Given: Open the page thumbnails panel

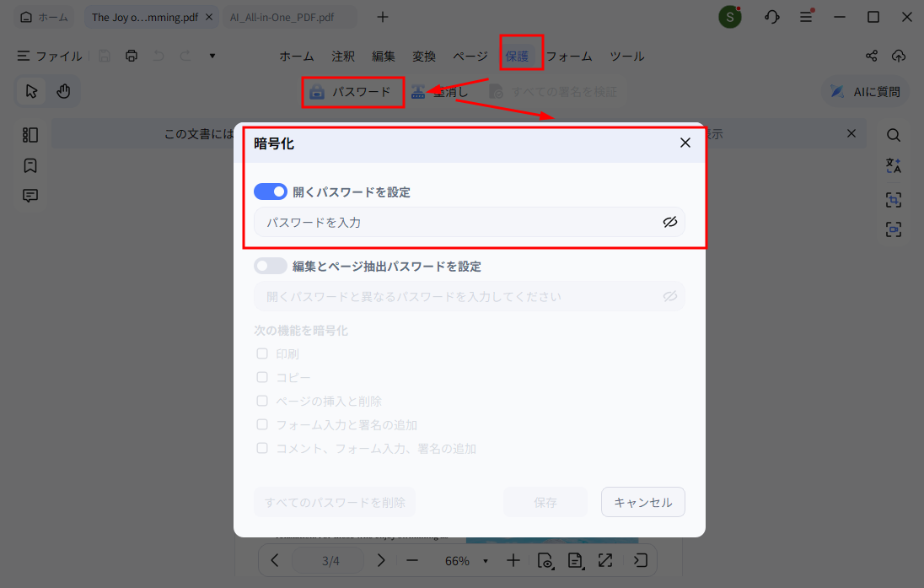Looking at the screenshot, I should (x=30, y=134).
